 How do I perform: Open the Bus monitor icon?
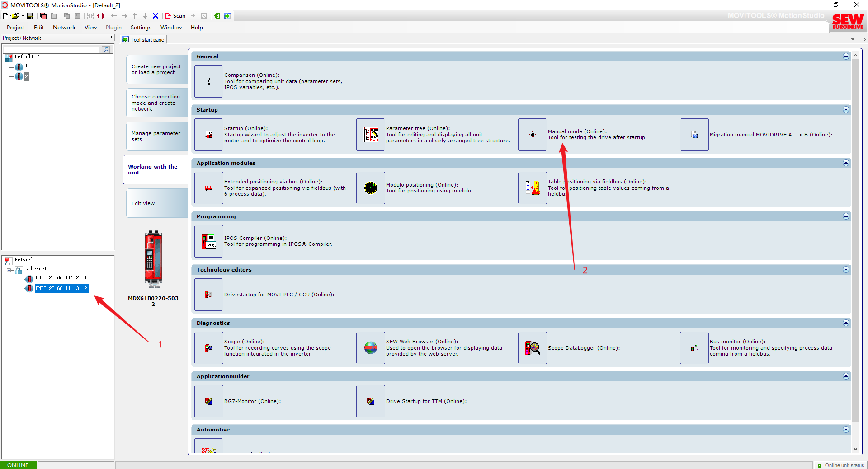point(694,348)
